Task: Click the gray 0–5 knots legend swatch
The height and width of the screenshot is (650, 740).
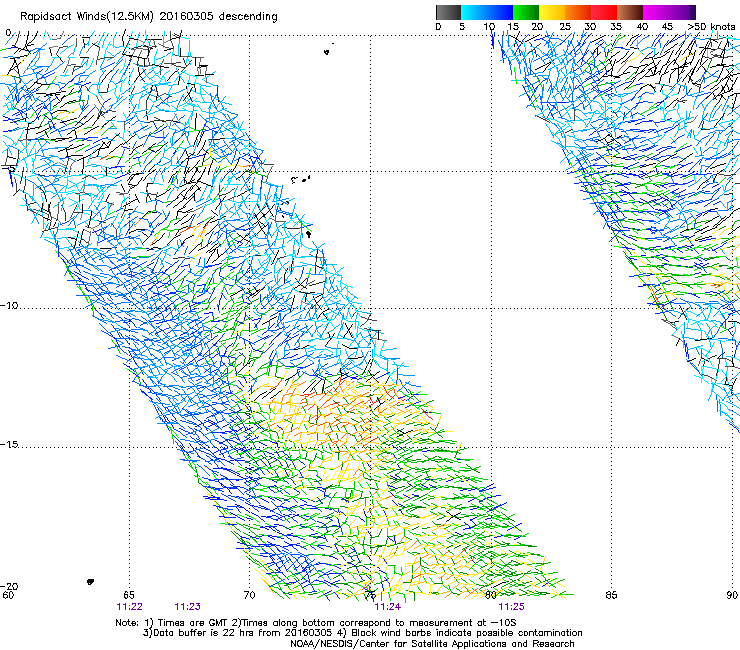Action: click(x=448, y=12)
